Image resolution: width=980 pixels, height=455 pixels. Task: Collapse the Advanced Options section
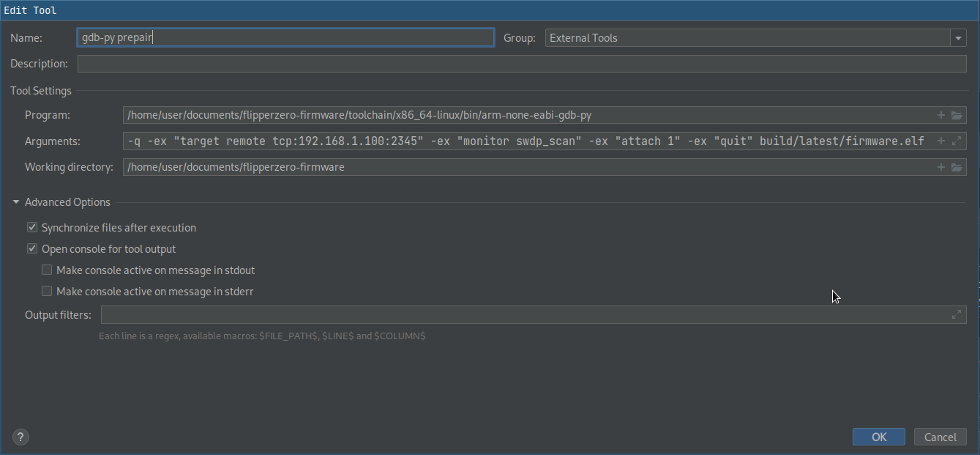16,202
